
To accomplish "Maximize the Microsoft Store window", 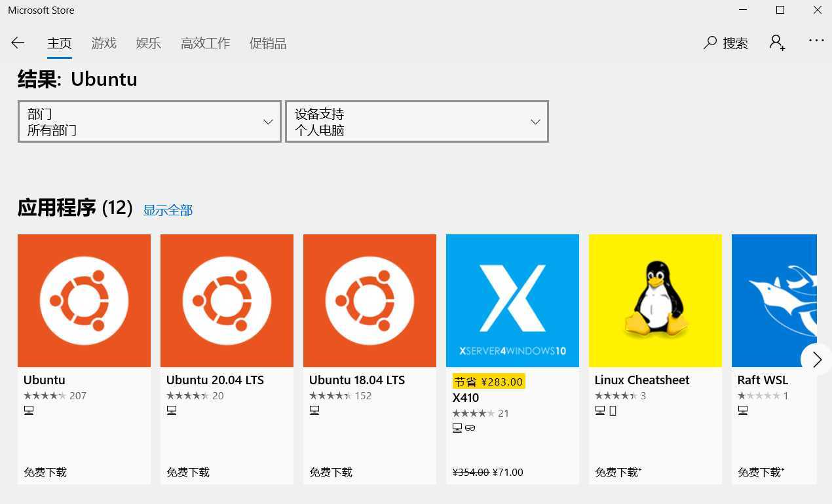I will [x=780, y=10].
